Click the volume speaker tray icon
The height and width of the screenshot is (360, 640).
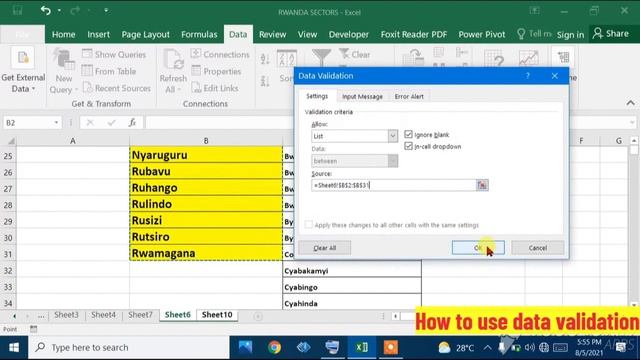(x=530, y=347)
